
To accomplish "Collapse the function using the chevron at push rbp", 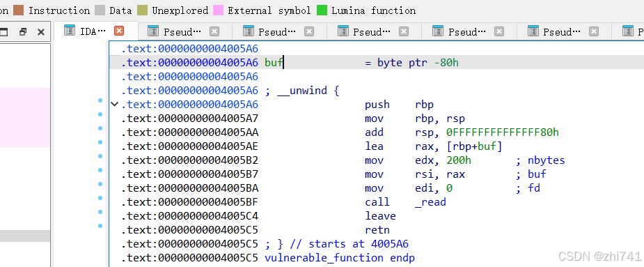I will [115, 104].
